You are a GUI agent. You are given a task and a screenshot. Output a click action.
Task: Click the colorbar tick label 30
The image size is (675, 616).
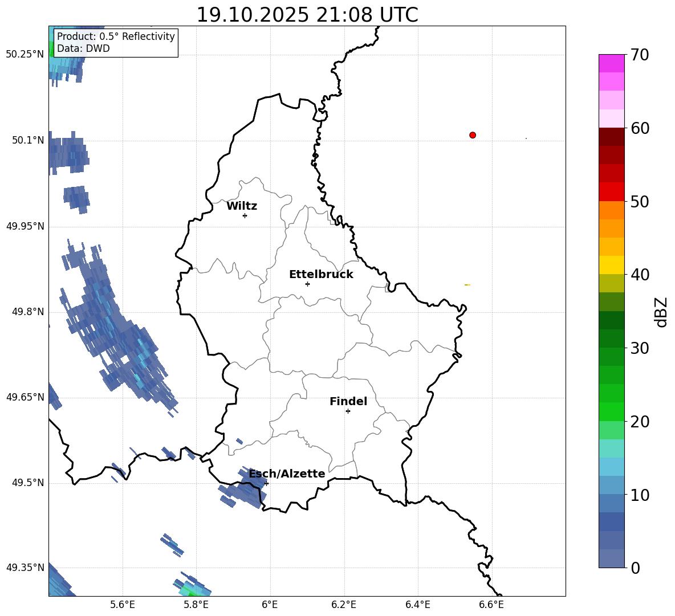[640, 348]
